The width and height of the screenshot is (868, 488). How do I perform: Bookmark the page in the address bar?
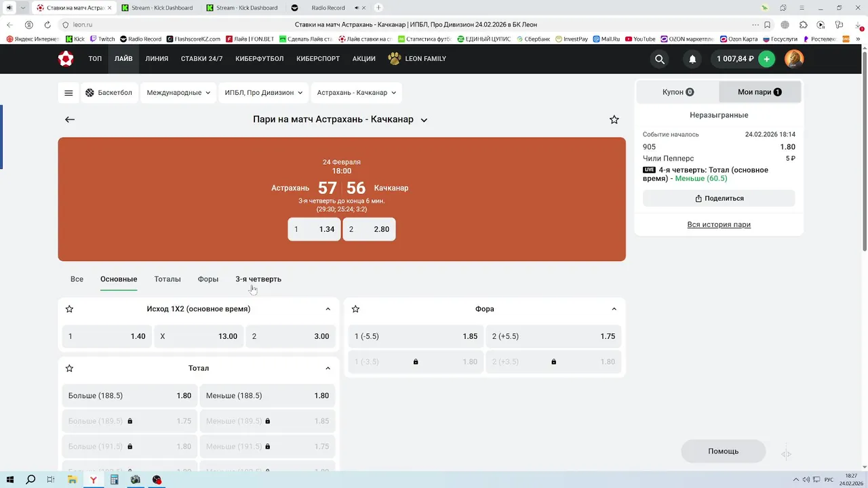[x=767, y=24]
